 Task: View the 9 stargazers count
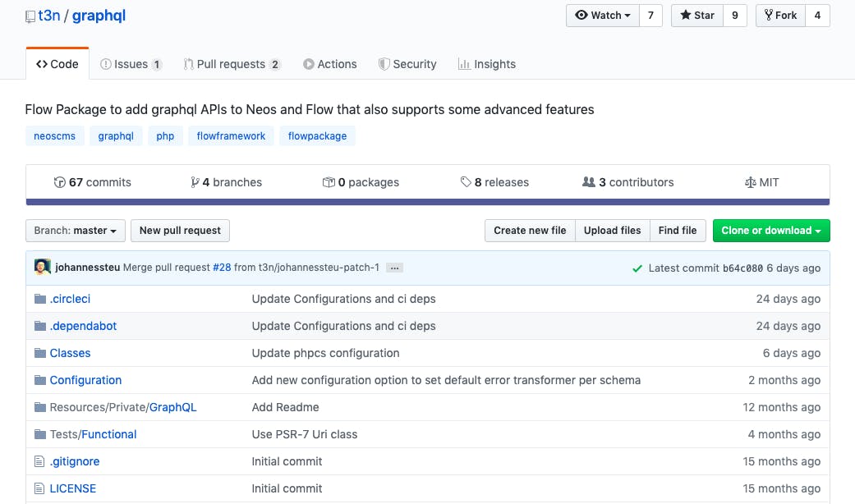pyautogui.click(x=735, y=16)
